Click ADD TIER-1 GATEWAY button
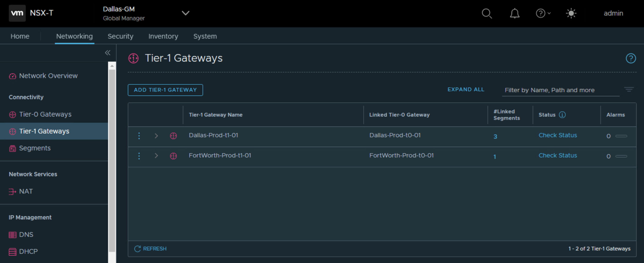 (x=165, y=90)
